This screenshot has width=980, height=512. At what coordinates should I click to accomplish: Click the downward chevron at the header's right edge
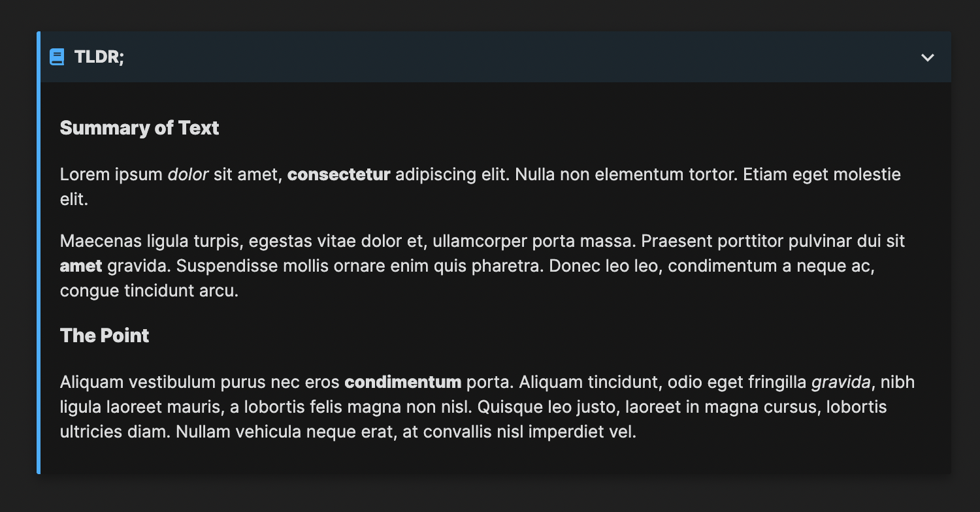(926, 57)
